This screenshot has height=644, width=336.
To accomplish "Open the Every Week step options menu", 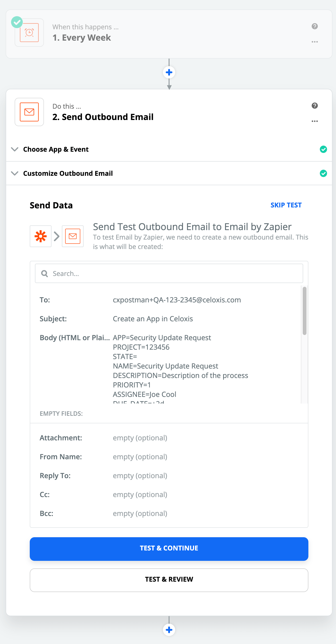I will coord(315,42).
